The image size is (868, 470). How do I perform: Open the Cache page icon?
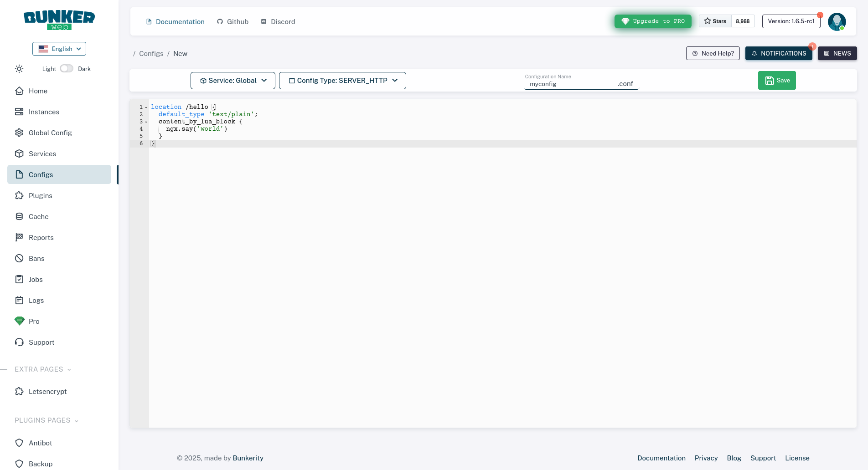(x=19, y=216)
